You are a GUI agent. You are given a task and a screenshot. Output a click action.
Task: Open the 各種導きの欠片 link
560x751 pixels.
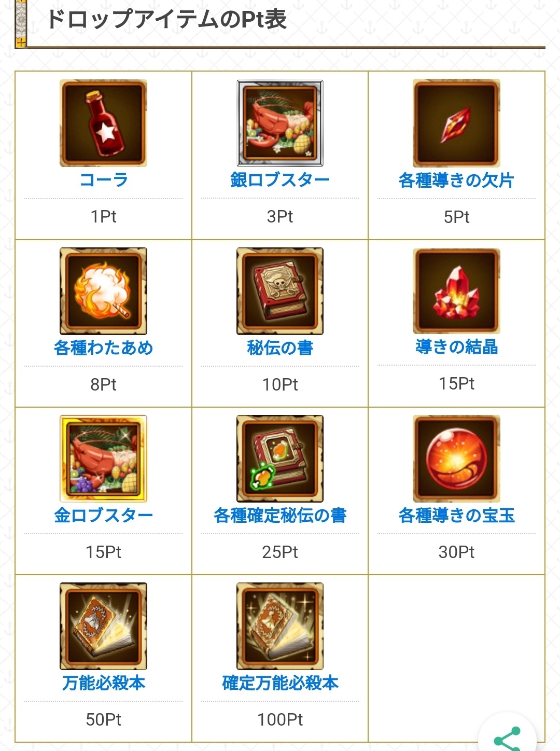(456, 180)
